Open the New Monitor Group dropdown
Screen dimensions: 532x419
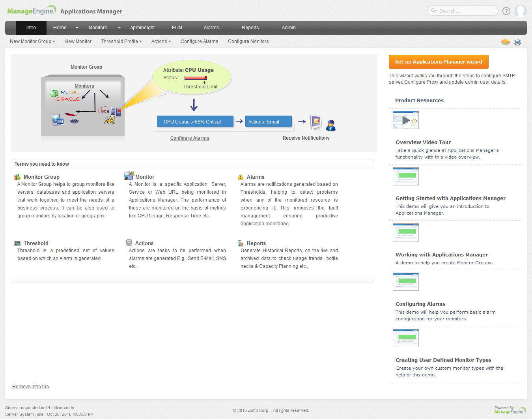(x=32, y=41)
